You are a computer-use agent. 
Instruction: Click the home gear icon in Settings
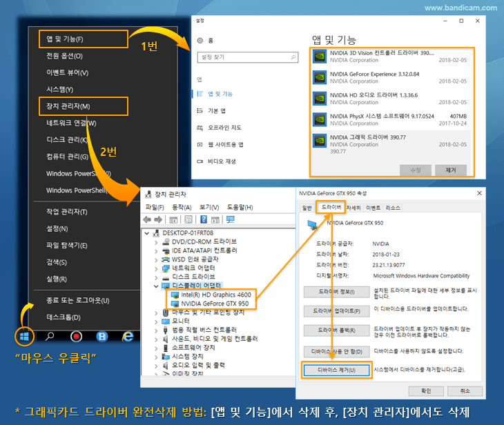[x=200, y=41]
